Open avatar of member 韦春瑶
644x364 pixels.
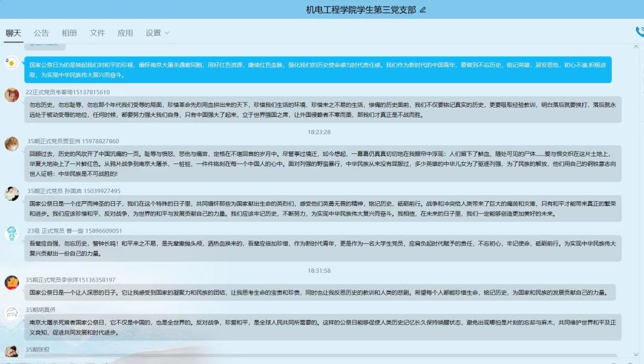click(x=11, y=95)
